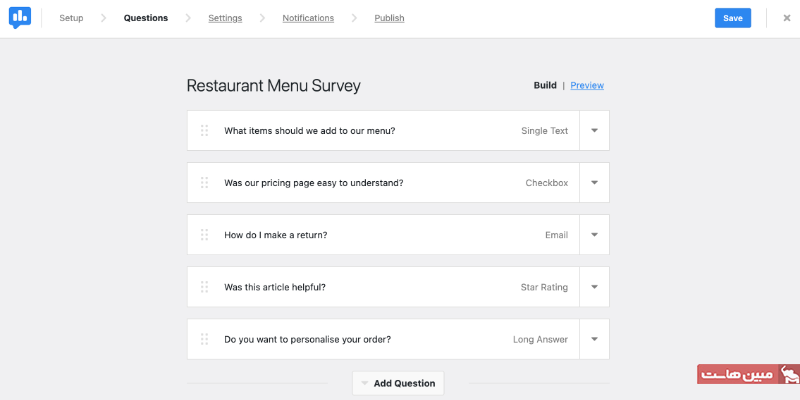Go to the Publish step
Image resolution: width=800 pixels, height=400 pixels.
pos(389,18)
